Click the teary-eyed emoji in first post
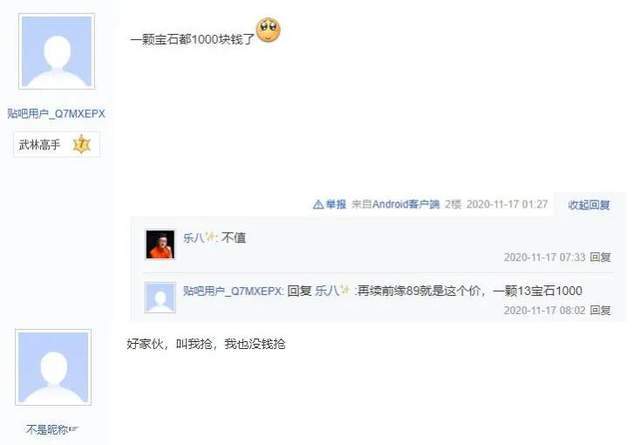This screenshot has height=445, width=640. point(268,30)
